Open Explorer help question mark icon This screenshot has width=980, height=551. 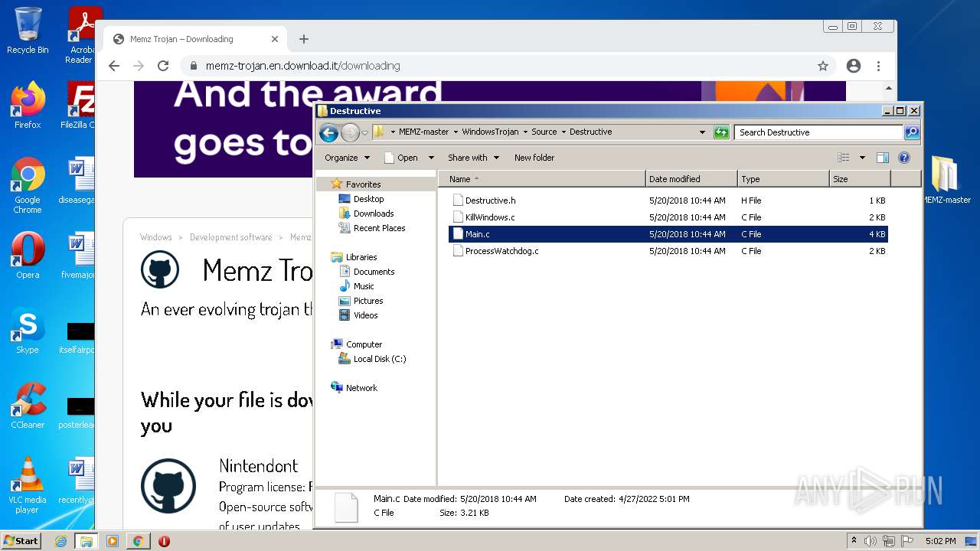pyautogui.click(x=904, y=158)
